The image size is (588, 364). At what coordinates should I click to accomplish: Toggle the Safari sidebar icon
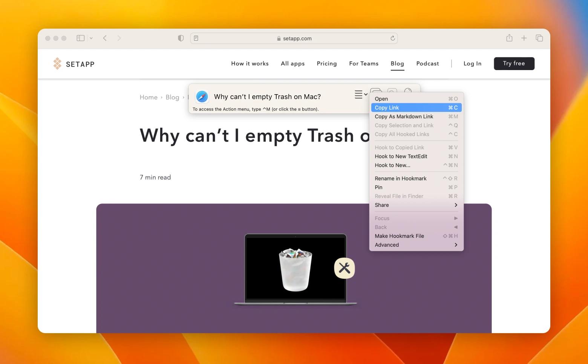coord(80,38)
